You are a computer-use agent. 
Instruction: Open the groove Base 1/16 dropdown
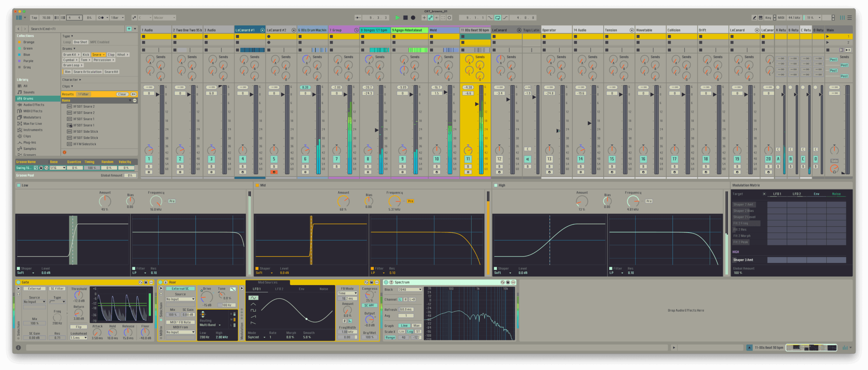[58, 168]
